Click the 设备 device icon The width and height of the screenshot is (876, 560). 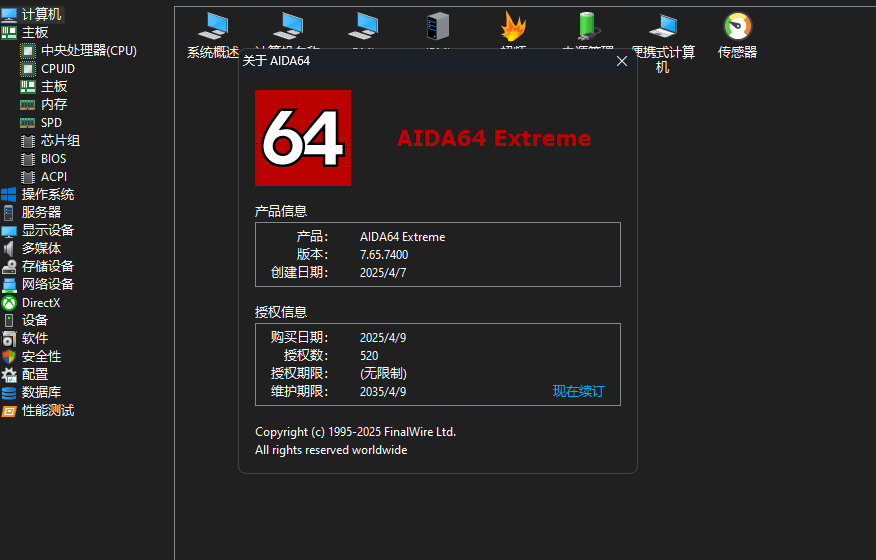point(8,320)
